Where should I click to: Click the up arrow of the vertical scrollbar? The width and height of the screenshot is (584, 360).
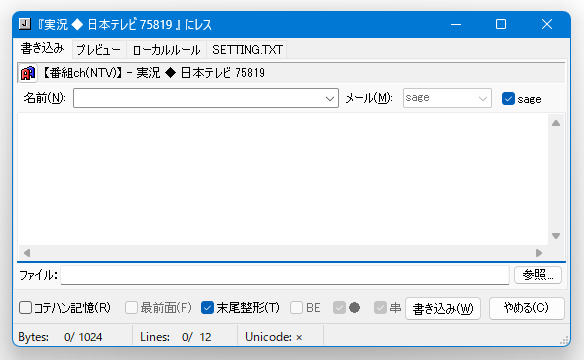pyautogui.click(x=556, y=123)
